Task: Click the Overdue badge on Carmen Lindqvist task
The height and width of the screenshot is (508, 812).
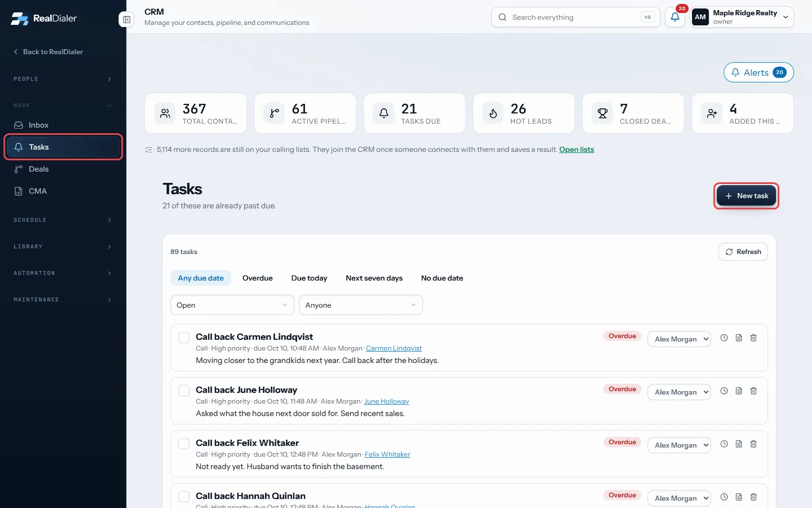Action: point(622,336)
